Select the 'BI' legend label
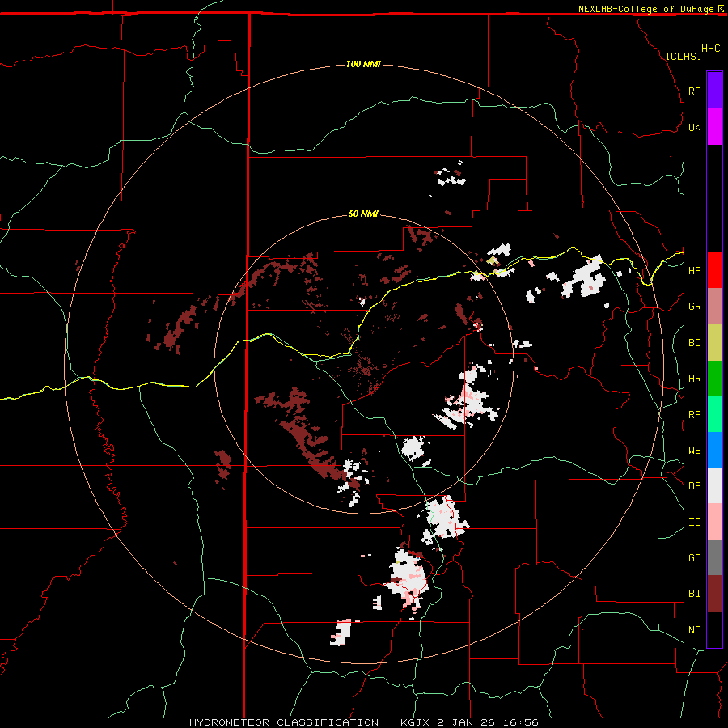This screenshot has height=728, width=728. [694, 594]
